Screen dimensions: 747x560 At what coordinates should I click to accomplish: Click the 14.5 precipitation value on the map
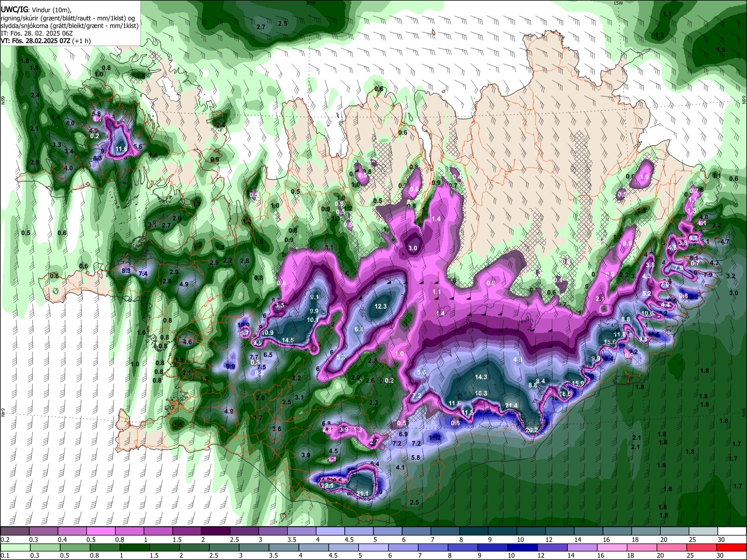[288, 340]
